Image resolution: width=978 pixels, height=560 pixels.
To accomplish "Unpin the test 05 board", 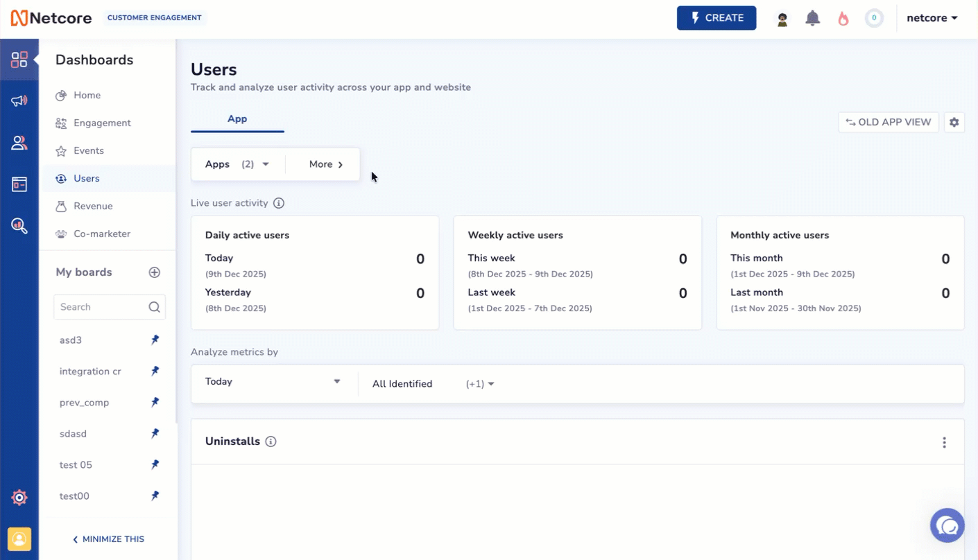I will point(155,464).
